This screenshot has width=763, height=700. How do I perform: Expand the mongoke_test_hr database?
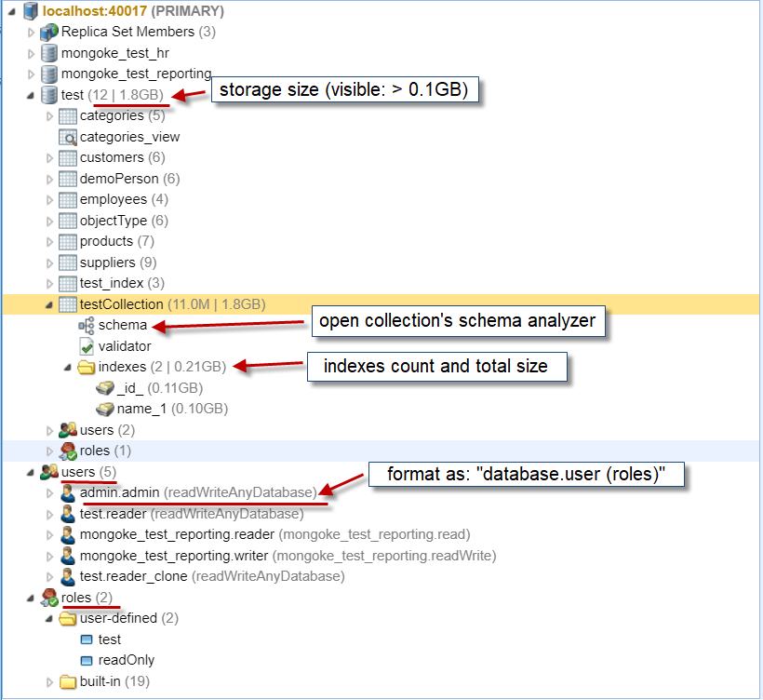[31, 54]
